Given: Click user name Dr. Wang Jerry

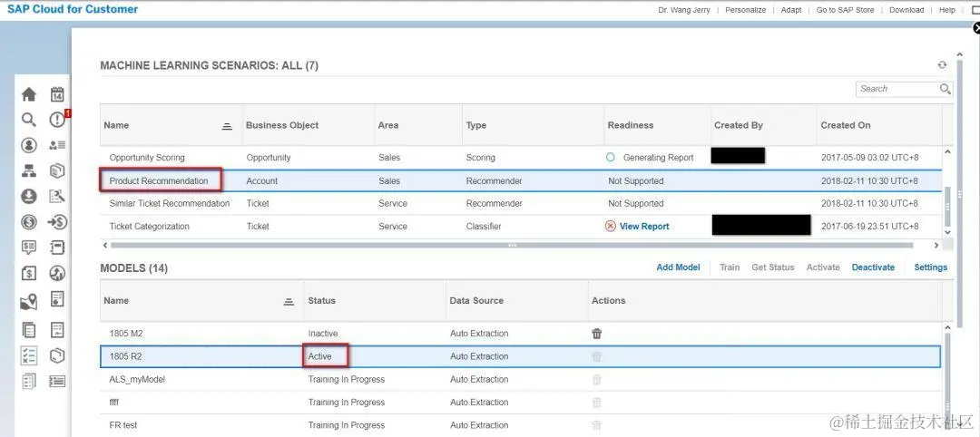Looking at the screenshot, I should click(x=684, y=10).
